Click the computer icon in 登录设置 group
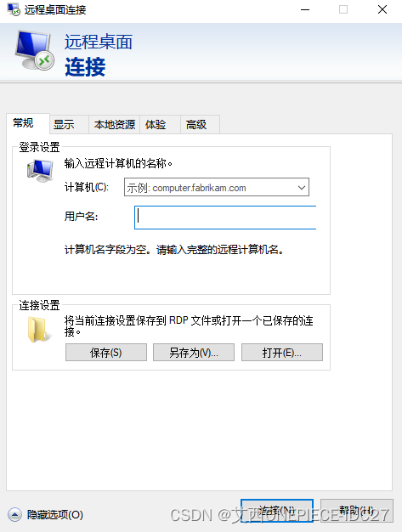The width and height of the screenshot is (402, 532). click(40, 170)
